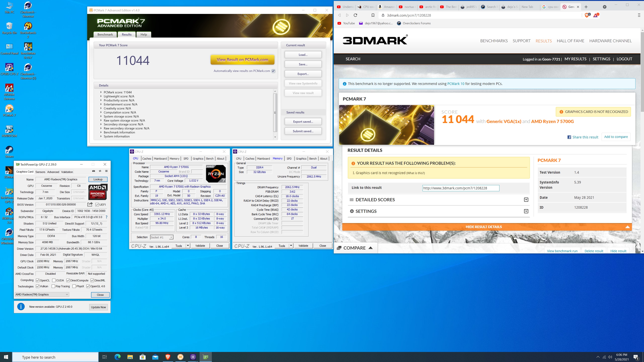Switch to the Sensors tab in GPU-Z
Image resolution: width=644 pixels, height=362 pixels.
[x=40, y=172]
